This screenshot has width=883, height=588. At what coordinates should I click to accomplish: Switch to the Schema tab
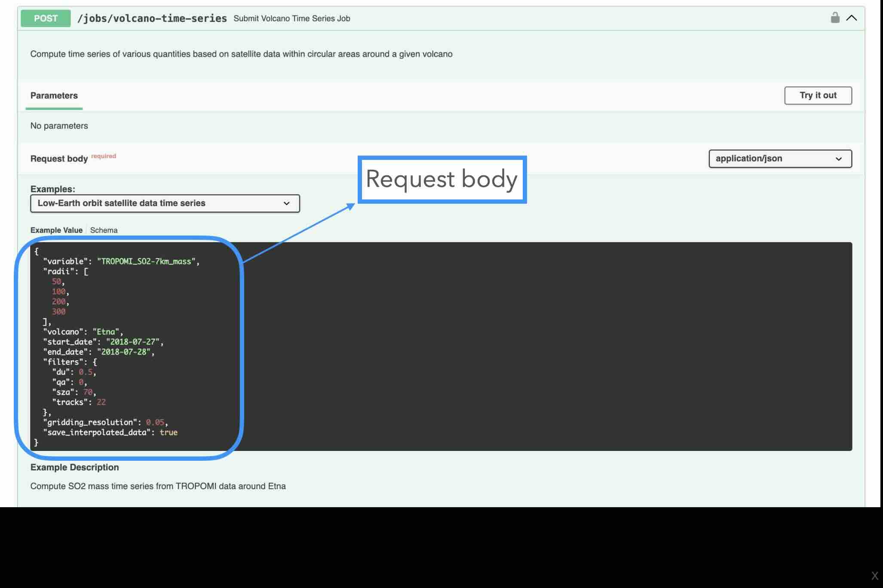point(104,230)
